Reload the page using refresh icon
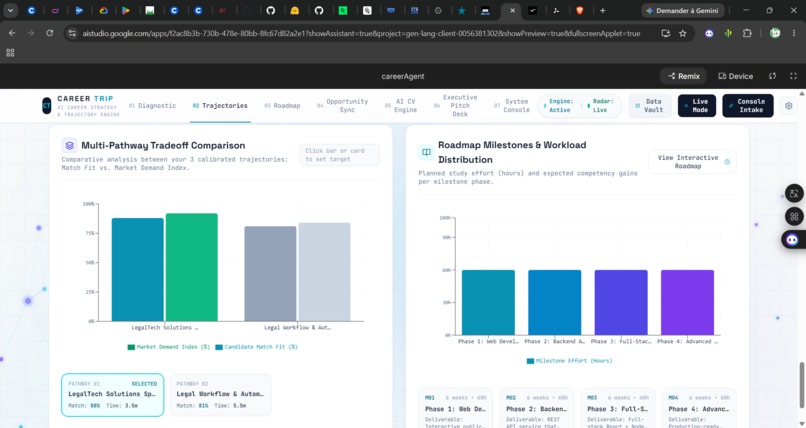Screen dimensions: 806x428 49,33
